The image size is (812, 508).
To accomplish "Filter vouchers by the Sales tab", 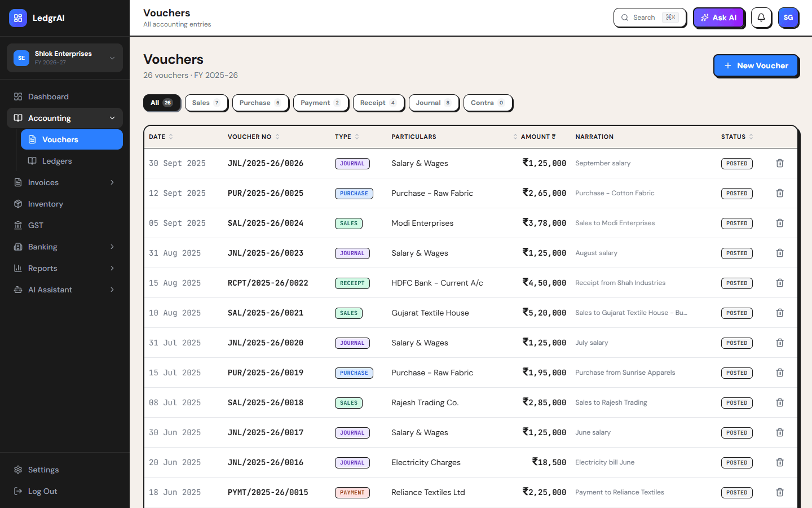I will [206, 103].
